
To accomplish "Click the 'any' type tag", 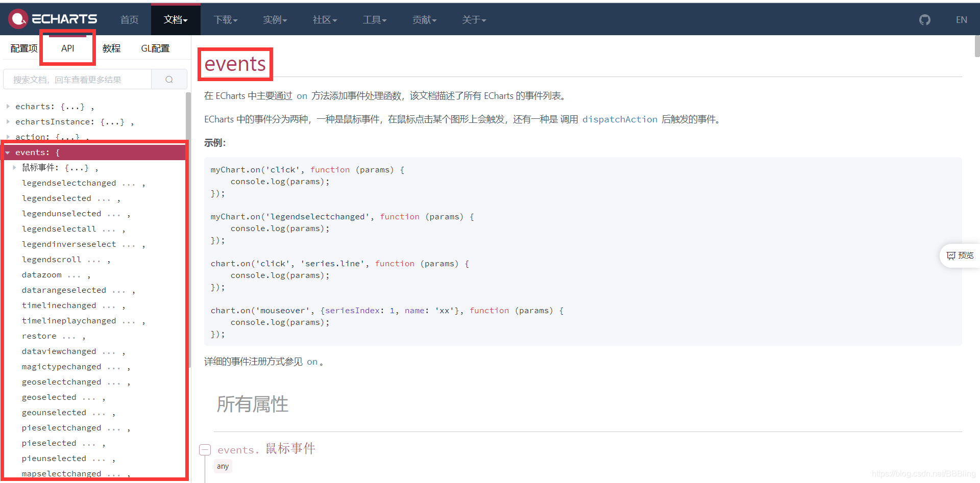I will (x=223, y=466).
